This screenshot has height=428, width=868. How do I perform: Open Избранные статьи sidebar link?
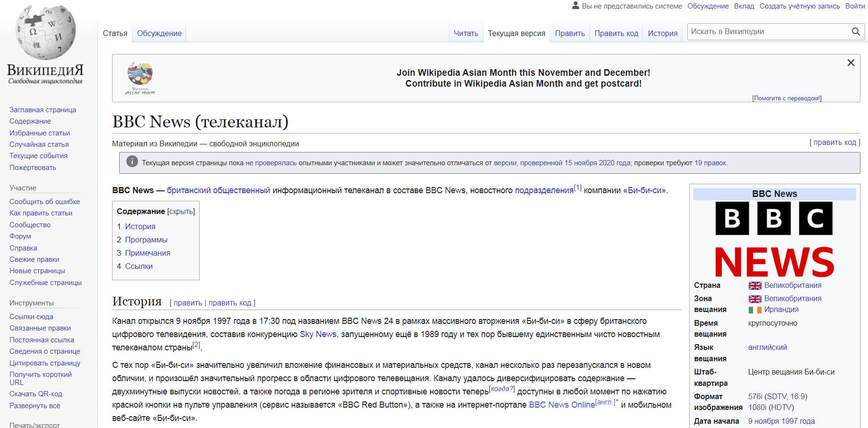coord(40,133)
